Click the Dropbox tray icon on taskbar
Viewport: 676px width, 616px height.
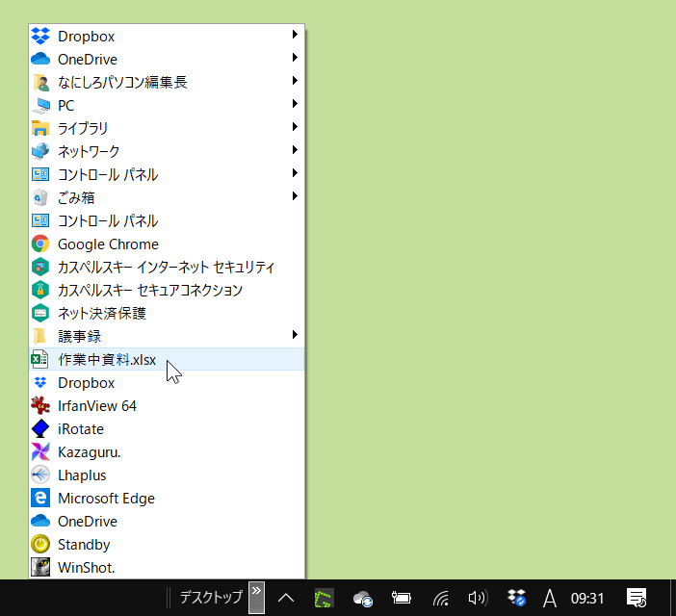click(x=516, y=598)
